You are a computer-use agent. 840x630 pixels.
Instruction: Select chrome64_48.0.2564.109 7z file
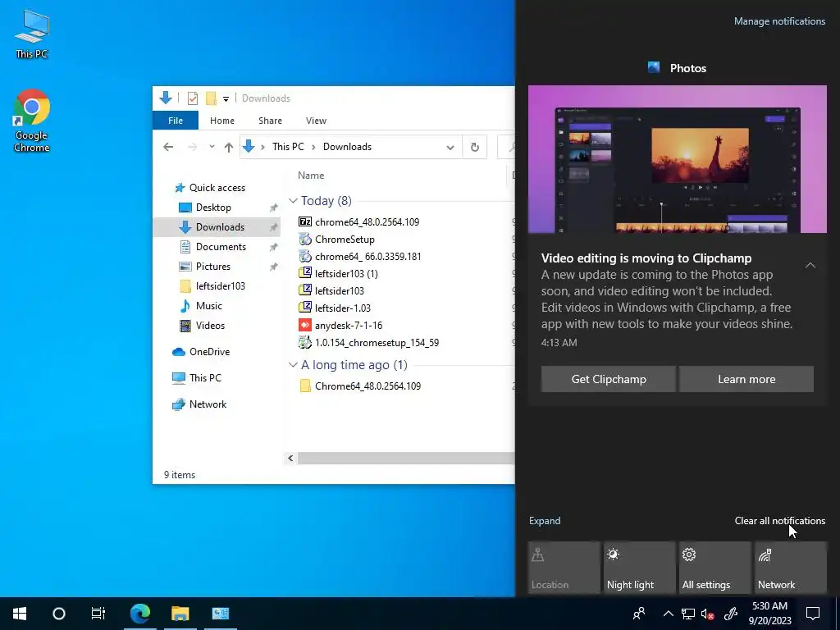(x=367, y=221)
